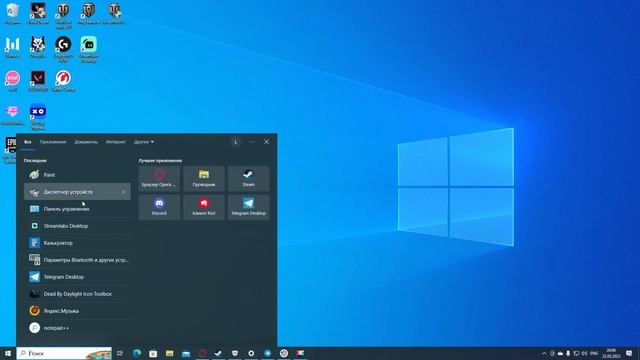This screenshot has height=360, width=640.
Task: Switch to Telegram on the taskbar
Action: [267, 353]
